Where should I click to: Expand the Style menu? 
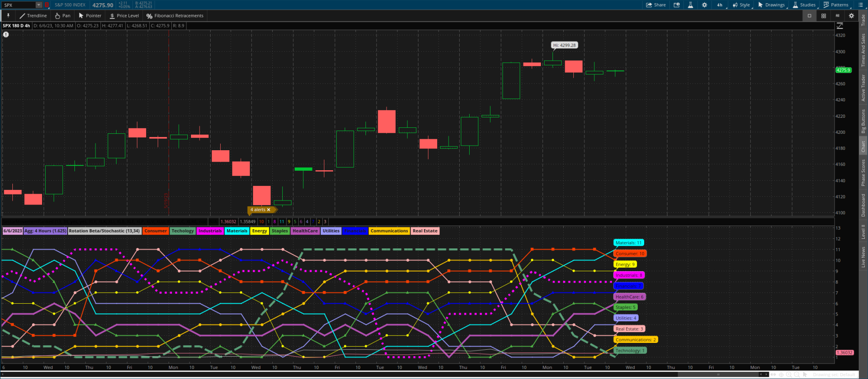click(741, 5)
